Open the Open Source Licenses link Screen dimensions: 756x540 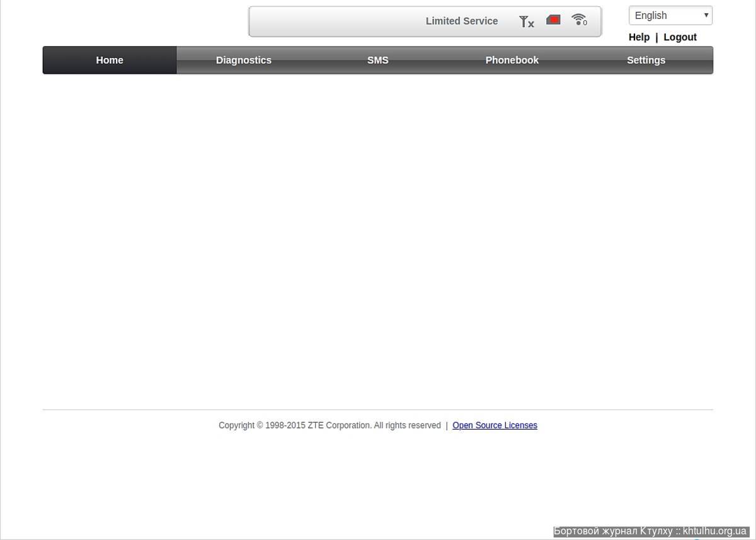coord(495,425)
